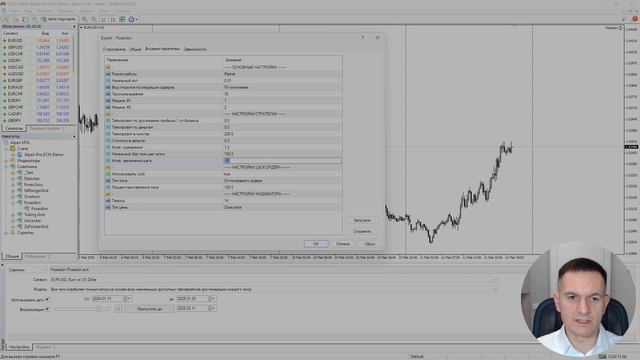Toggle the Авто-торговля toolbar button
The width and height of the screenshot is (640, 360).
[59, 19]
